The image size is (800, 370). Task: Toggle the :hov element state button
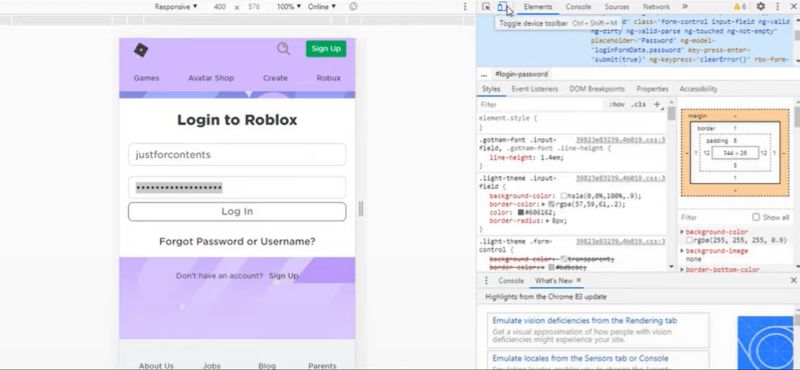[x=616, y=104]
